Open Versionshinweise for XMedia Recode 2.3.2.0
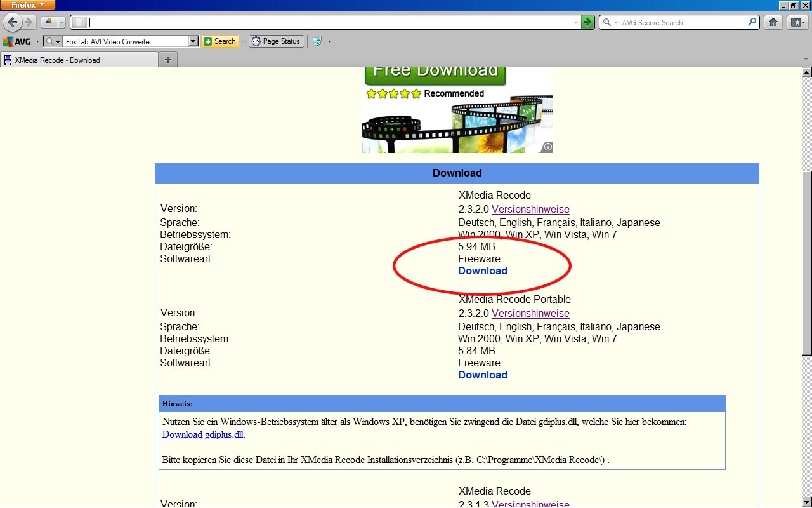The height and width of the screenshot is (508, 812). coord(530,209)
